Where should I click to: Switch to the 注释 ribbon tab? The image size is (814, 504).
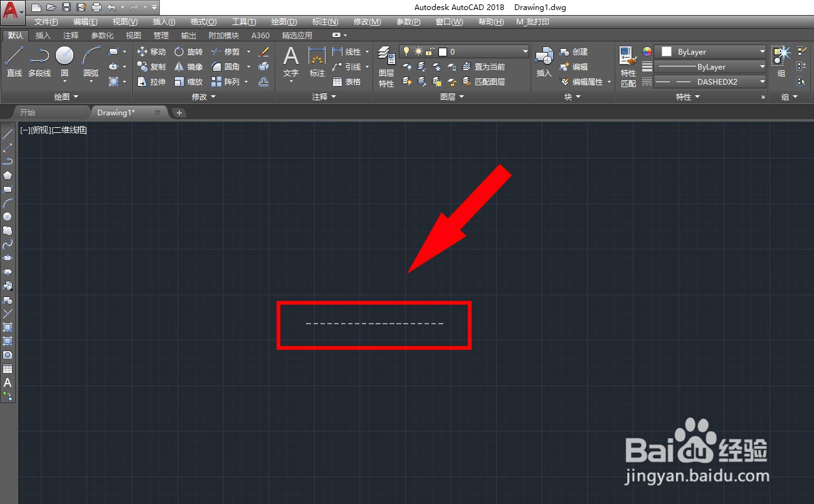[x=71, y=36]
